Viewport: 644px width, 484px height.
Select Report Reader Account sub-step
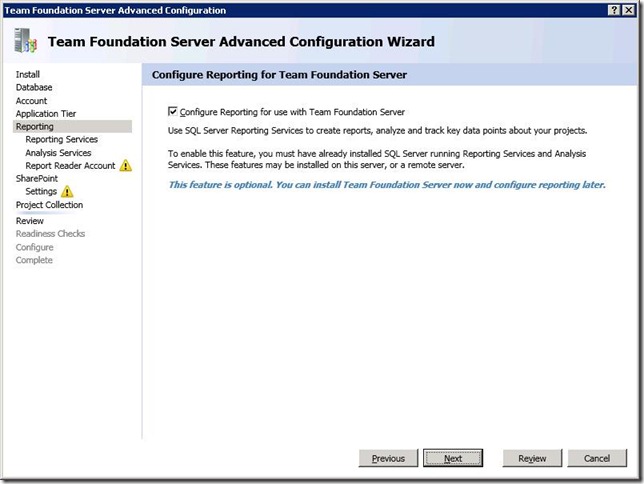click(70, 166)
